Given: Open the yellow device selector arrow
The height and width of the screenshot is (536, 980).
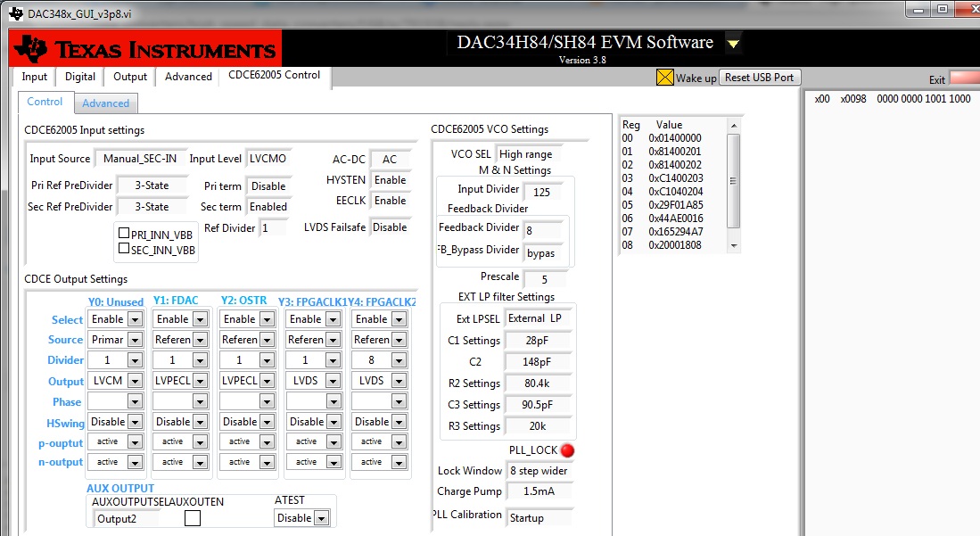Looking at the screenshot, I should [733, 43].
